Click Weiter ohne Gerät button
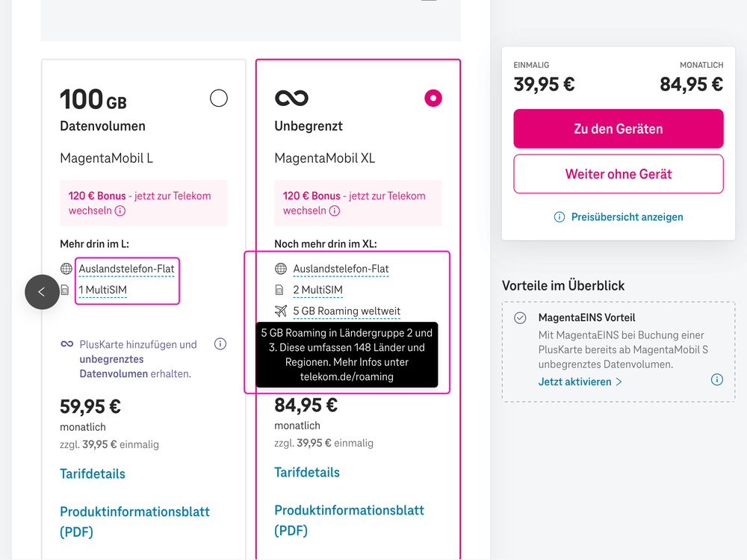The image size is (747, 560). [x=618, y=174]
